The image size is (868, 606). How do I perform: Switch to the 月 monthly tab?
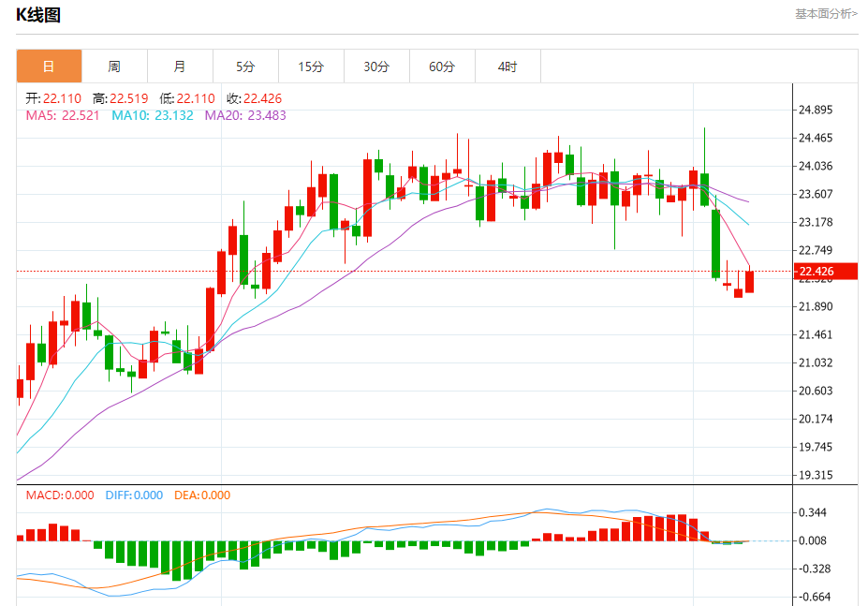(x=180, y=67)
